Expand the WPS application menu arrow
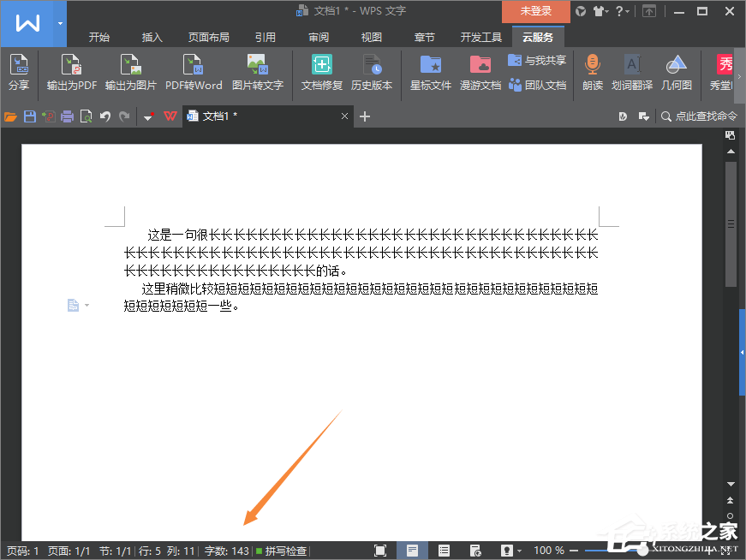 point(60,23)
